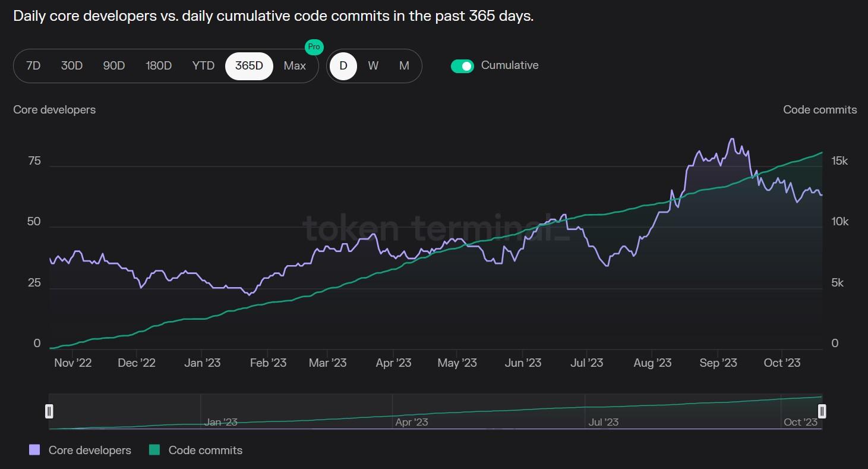Screen dimensions: 868x469
Task: Click the Dec '22 x-axis label
Action: tap(137, 363)
